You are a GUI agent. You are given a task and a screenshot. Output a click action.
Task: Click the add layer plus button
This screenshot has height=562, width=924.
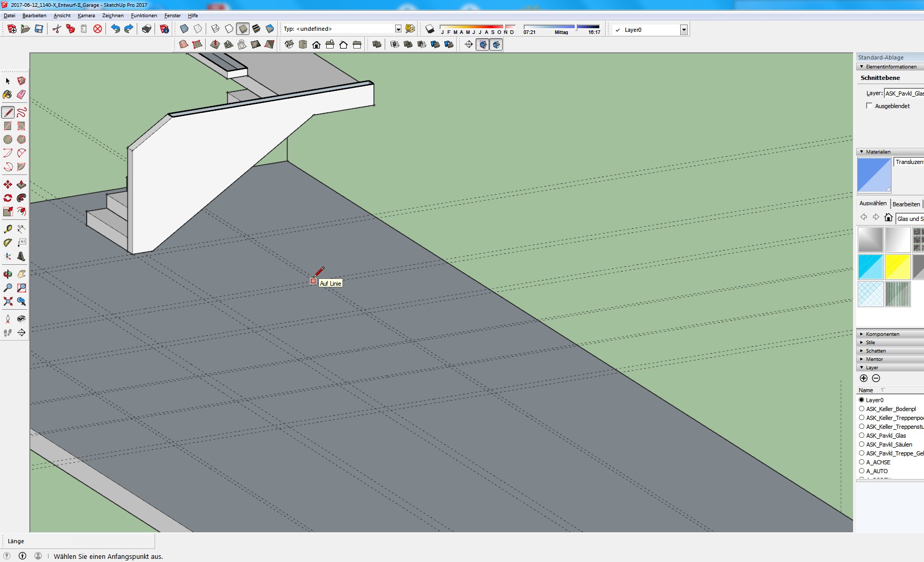[863, 378]
